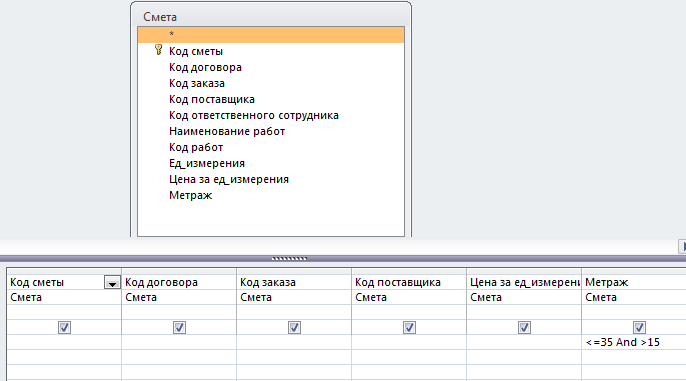
Task: Click the pane splitter grip handle
Action: [x=289, y=259]
